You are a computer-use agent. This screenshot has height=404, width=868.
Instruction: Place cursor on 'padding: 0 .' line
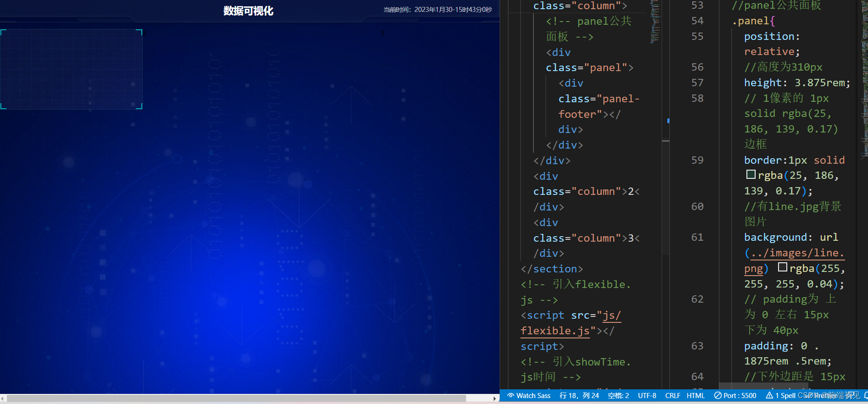[781, 346]
